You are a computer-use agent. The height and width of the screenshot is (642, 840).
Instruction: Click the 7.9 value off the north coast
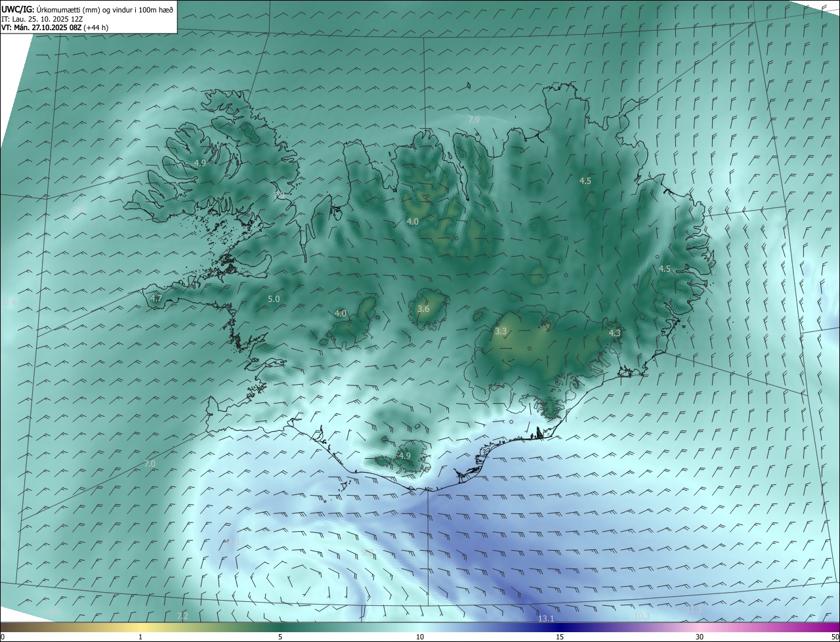(473, 119)
